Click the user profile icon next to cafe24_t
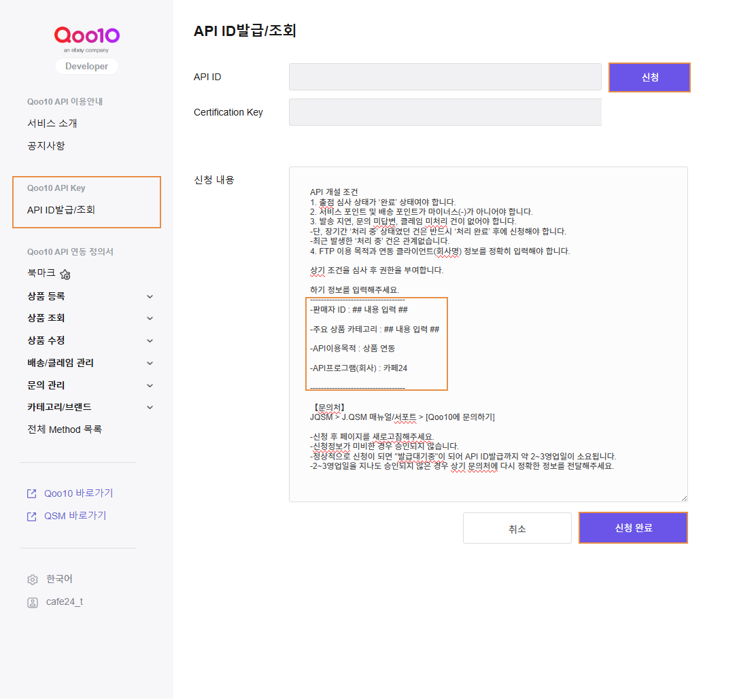The image size is (737, 700). 33,602
